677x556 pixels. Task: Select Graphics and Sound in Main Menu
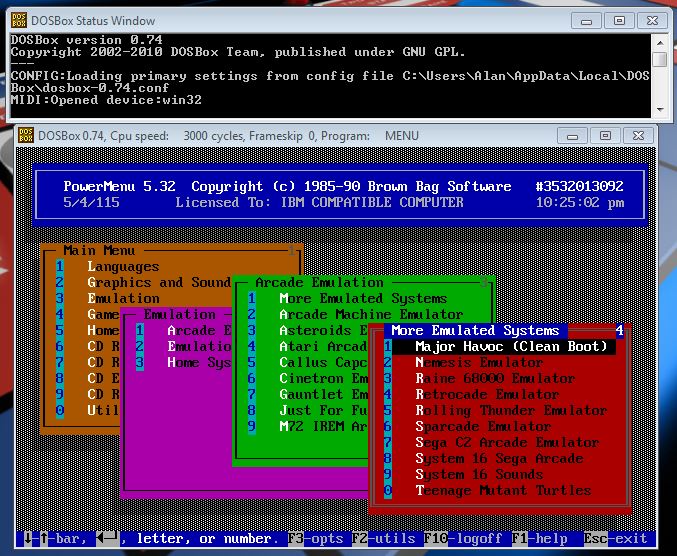tap(158, 282)
